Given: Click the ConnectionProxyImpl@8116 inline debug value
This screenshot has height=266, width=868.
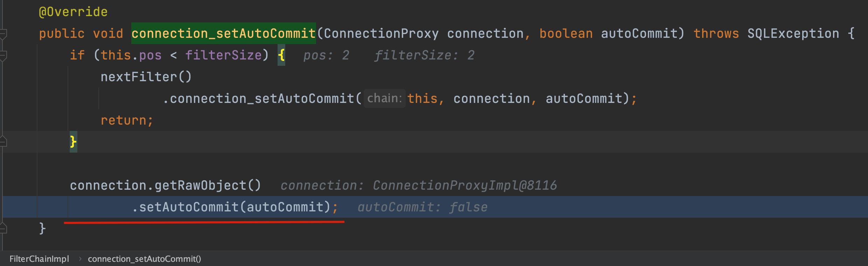Looking at the screenshot, I should (x=464, y=185).
